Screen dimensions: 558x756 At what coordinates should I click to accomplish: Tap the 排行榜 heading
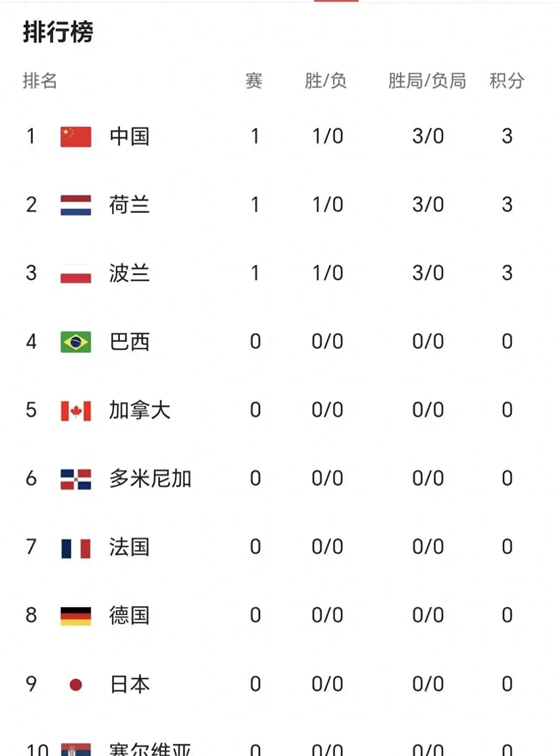[58, 32]
